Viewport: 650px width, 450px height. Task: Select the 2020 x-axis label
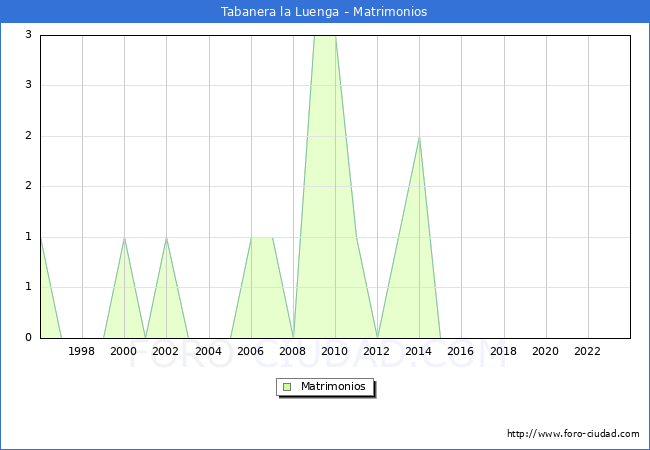click(x=546, y=351)
